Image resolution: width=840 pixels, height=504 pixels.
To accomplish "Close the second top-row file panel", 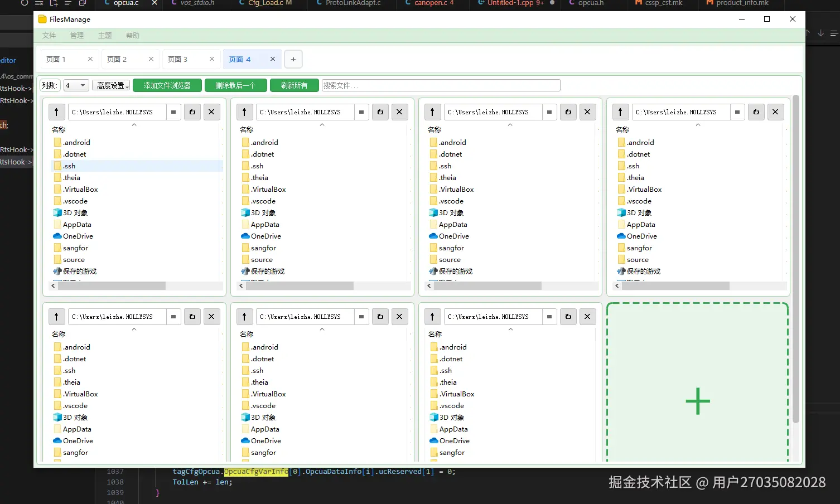I will coord(399,112).
